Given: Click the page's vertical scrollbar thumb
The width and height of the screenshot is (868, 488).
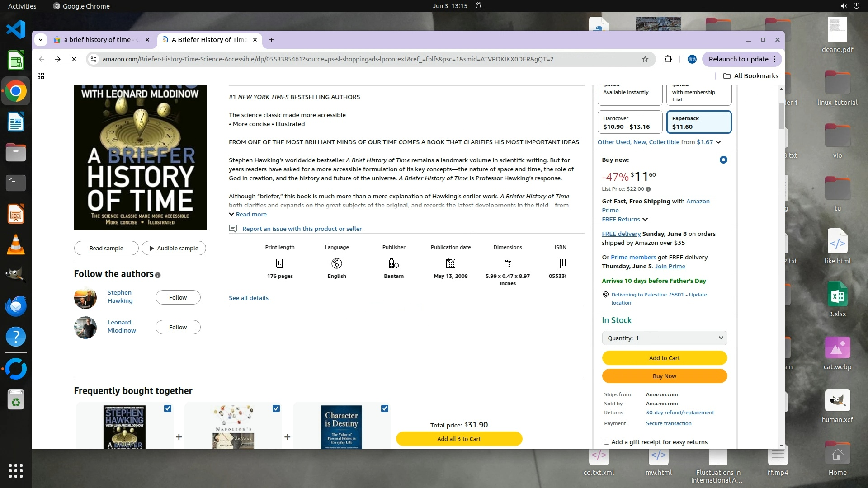Looking at the screenshot, I should [781, 116].
